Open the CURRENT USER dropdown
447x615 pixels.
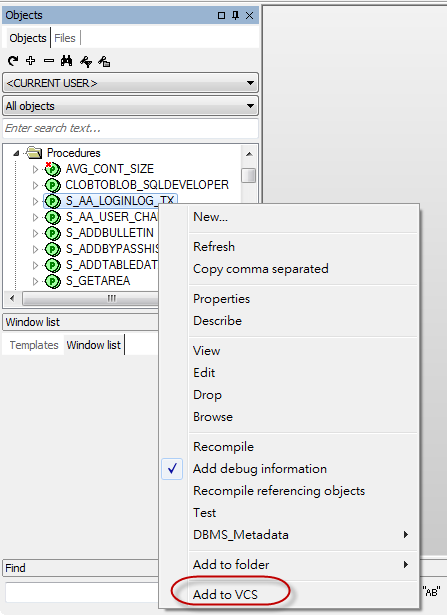click(x=250, y=83)
